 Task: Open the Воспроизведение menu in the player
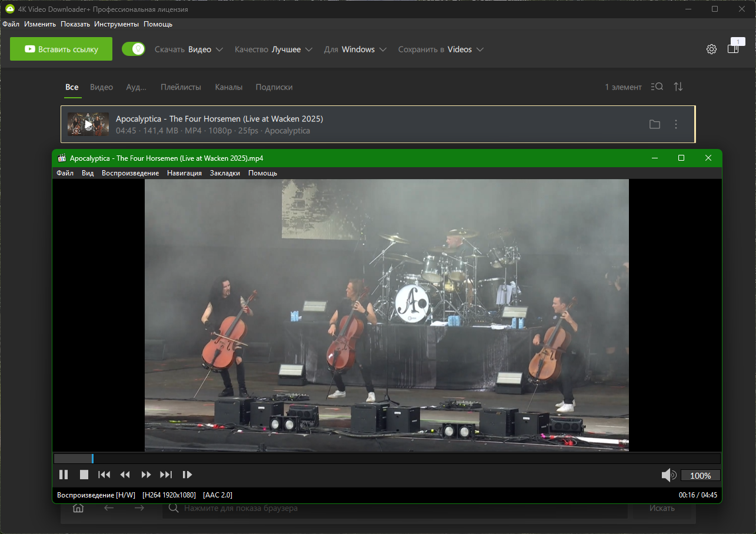point(130,173)
